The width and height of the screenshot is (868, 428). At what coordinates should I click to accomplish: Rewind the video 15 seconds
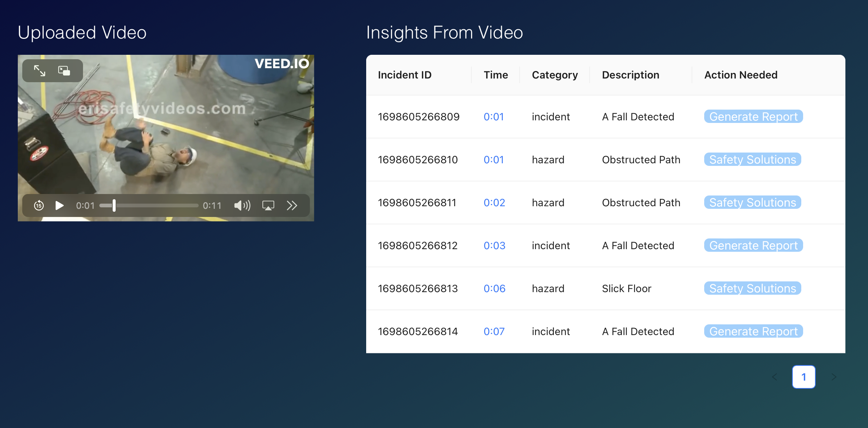(x=39, y=205)
